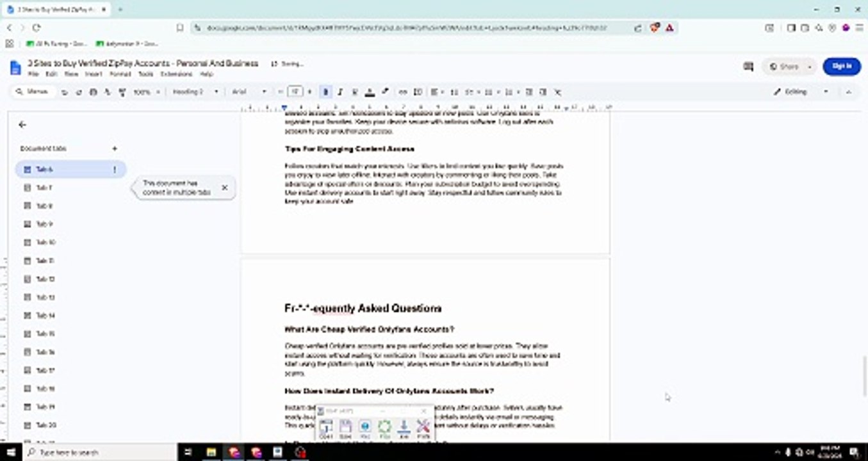Viewport: 868px width, 461px height.
Task: Toggle bold formatting
Action: 325,92
